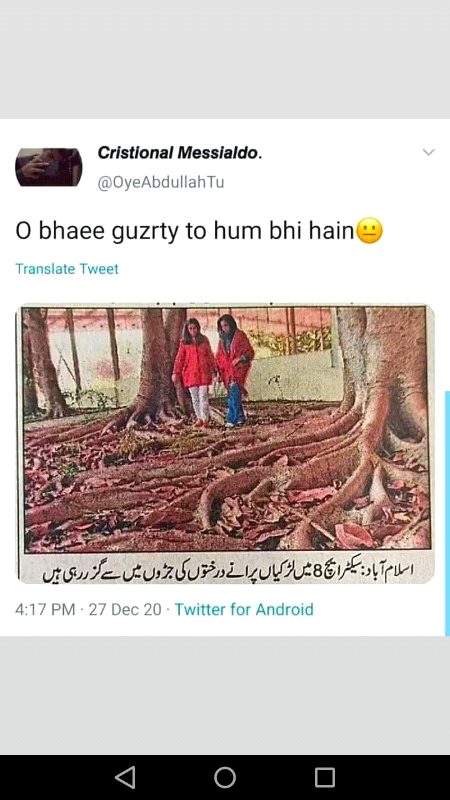Click the two women in red jackets
This screenshot has width=450, height=800.
click(x=213, y=371)
